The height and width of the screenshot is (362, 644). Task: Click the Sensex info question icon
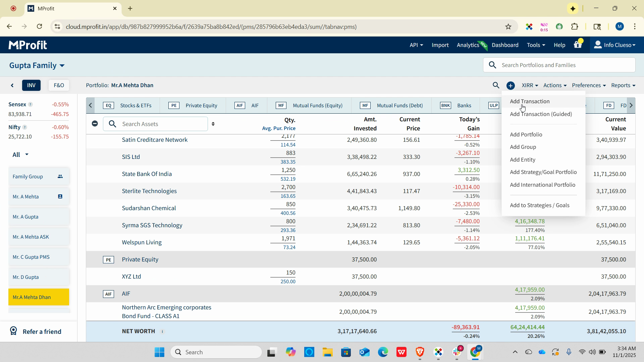[31, 105]
